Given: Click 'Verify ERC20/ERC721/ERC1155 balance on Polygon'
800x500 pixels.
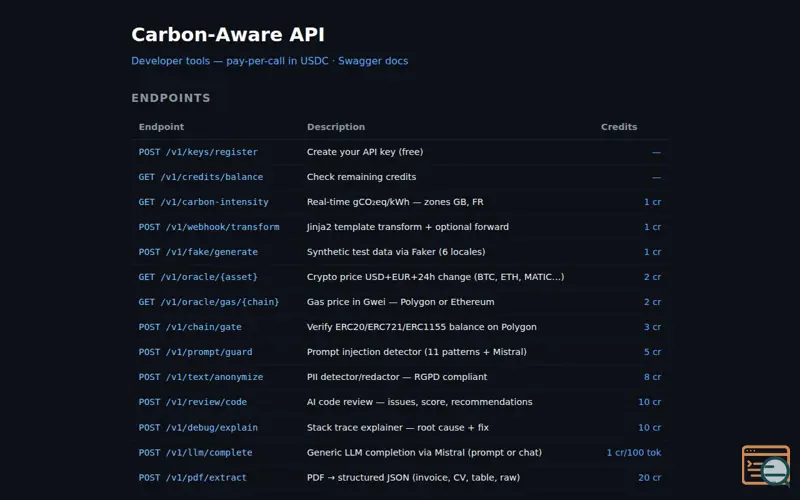Looking at the screenshot, I should click(x=421, y=327).
